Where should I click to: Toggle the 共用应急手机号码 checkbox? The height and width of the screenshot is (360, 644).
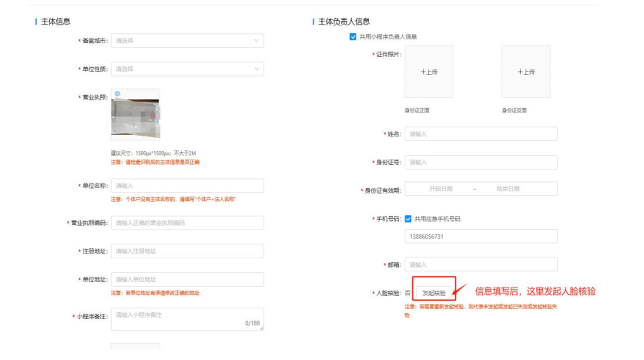[408, 218]
